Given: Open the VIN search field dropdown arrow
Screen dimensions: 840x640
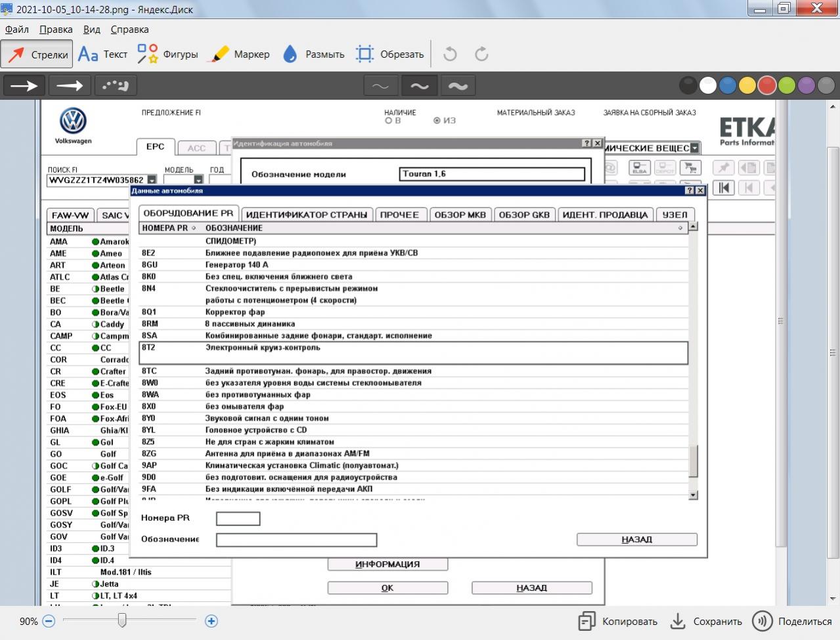Looking at the screenshot, I should click(152, 180).
